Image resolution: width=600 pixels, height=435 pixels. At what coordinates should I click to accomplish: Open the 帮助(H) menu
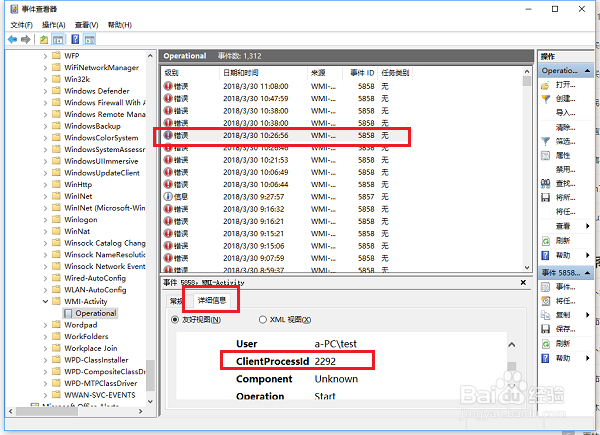point(120,25)
